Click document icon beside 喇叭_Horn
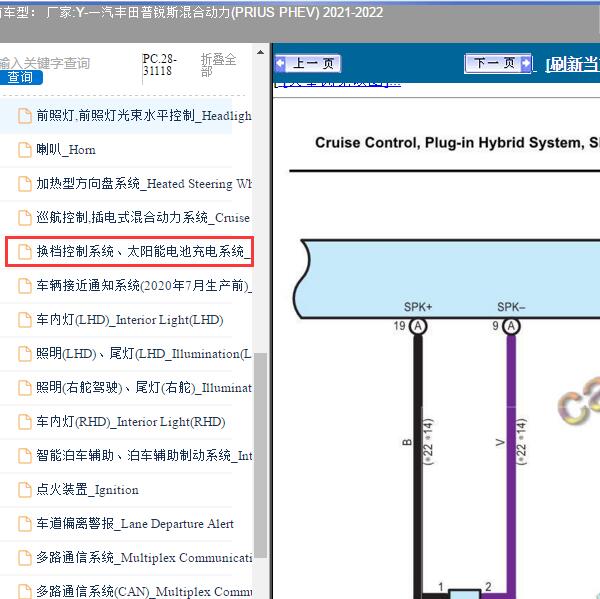The height and width of the screenshot is (599, 600). 25,150
